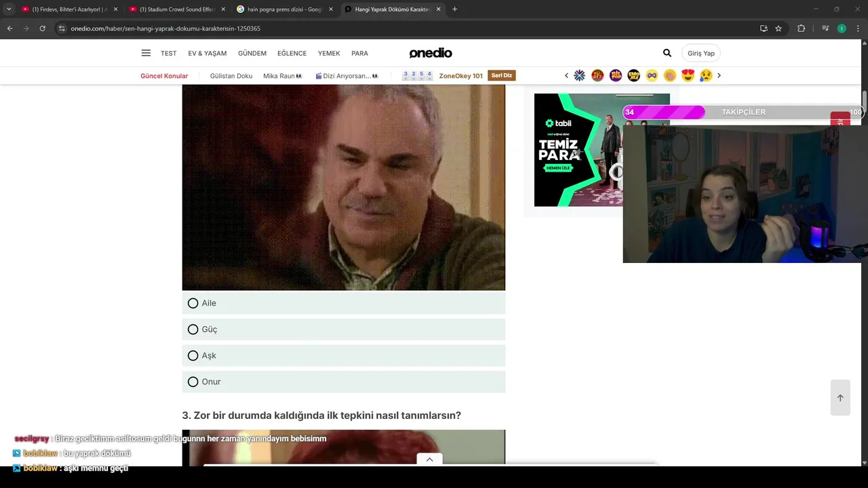Click the heart-eyes emoji icon
This screenshot has width=868, height=488.
[x=688, y=75]
